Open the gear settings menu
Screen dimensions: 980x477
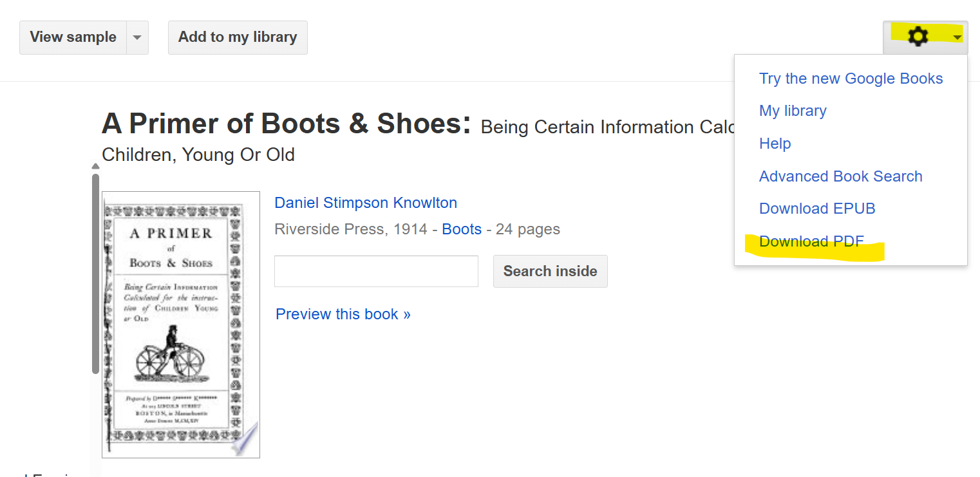[x=918, y=37]
